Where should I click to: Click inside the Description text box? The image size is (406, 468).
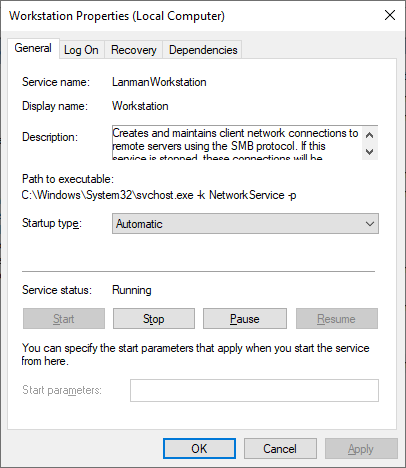[237, 143]
